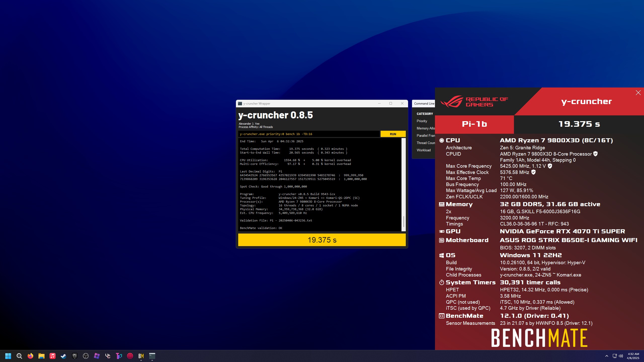Screen dimensions: 644x362
Task: Open Epic Games Launcher taskbar icon
Action: tap(74, 356)
